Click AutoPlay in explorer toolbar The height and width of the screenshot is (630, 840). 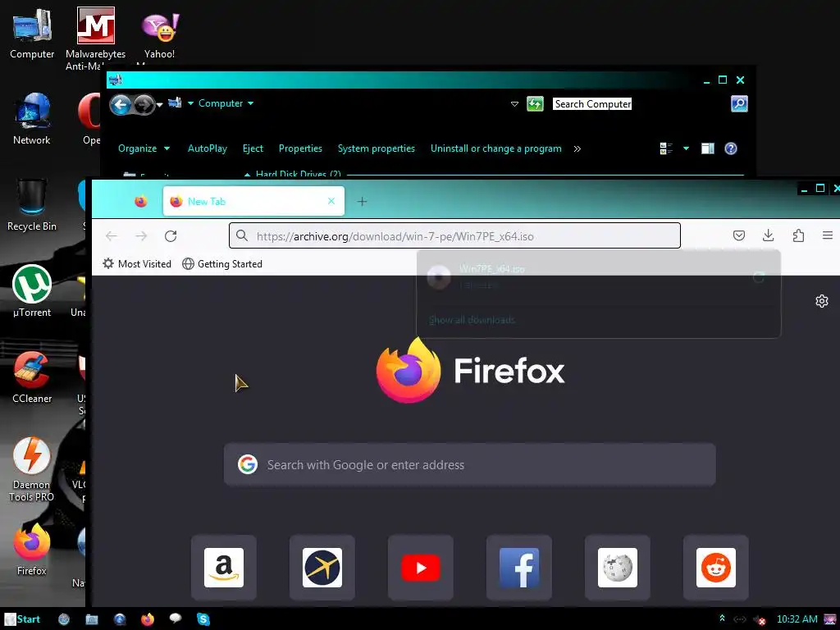pos(208,148)
